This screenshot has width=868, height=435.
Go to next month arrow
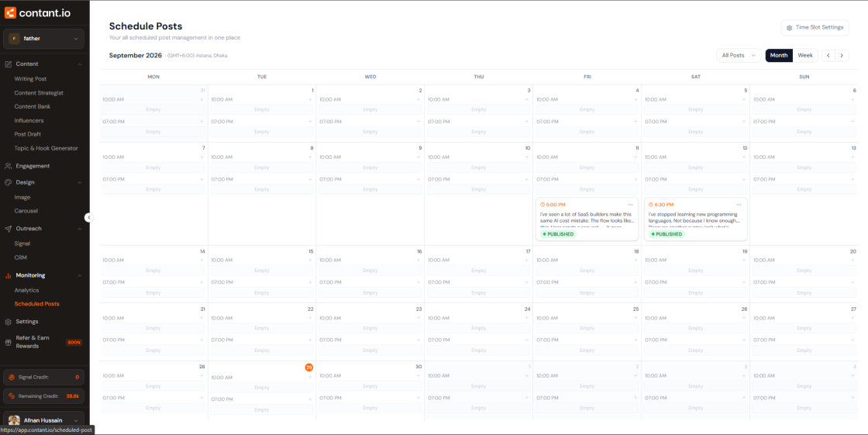(842, 55)
